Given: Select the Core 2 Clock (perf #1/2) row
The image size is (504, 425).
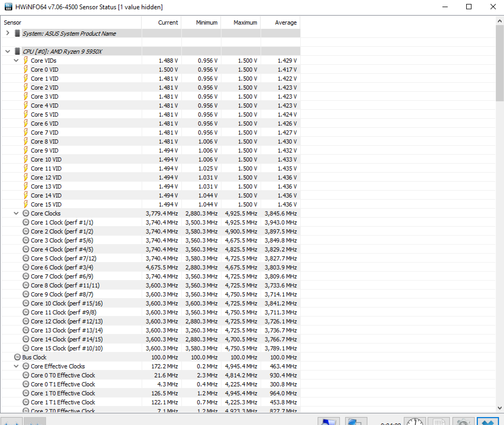Looking at the screenshot, I should 150,231.
